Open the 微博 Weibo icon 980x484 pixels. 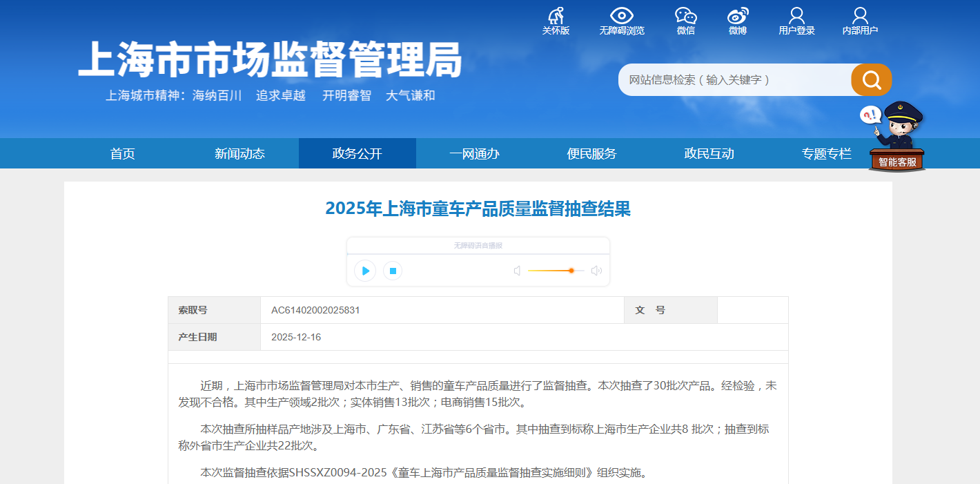(738, 16)
